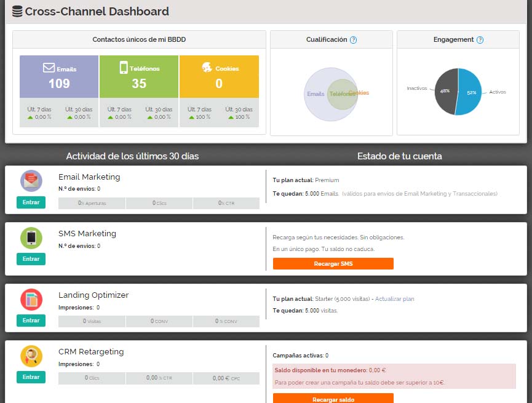
Task: Click Entrar on Email Marketing
Action: [x=30, y=201]
